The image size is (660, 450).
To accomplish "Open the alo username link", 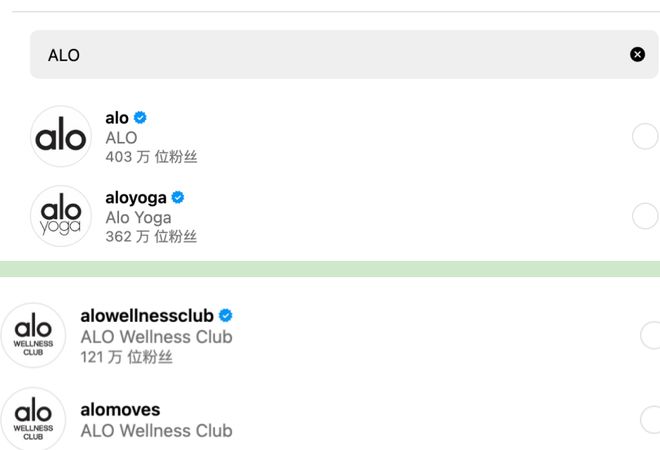I will pyautogui.click(x=117, y=118).
